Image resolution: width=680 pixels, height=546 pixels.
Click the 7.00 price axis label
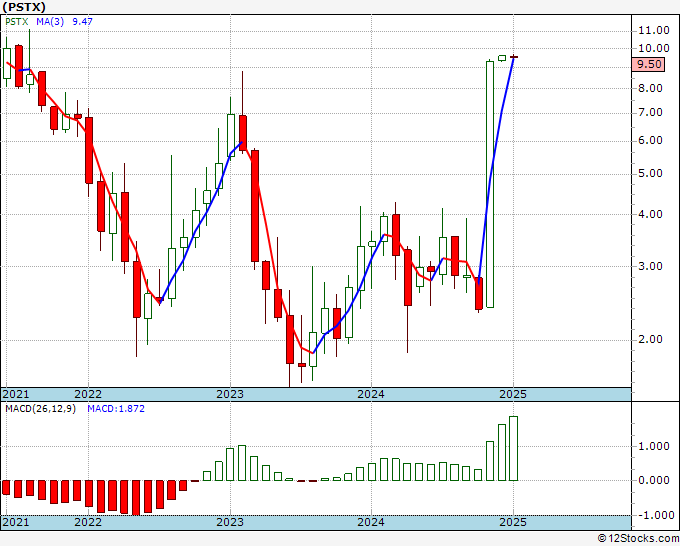[x=650, y=112]
